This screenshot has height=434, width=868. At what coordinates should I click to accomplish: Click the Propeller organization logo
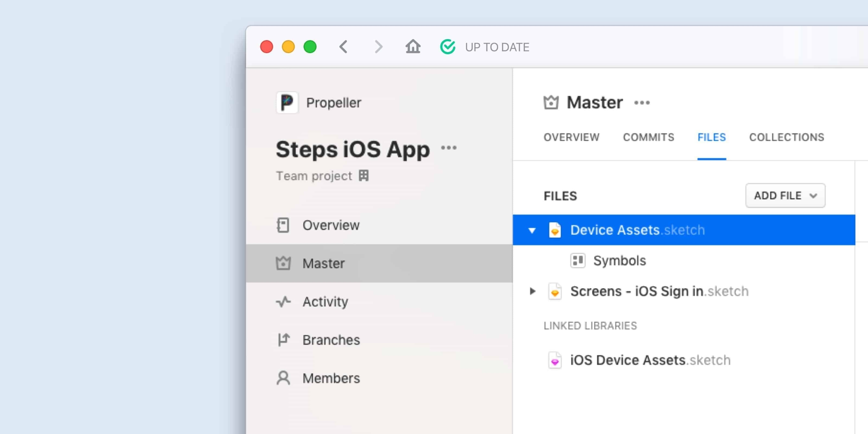[287, 102]
